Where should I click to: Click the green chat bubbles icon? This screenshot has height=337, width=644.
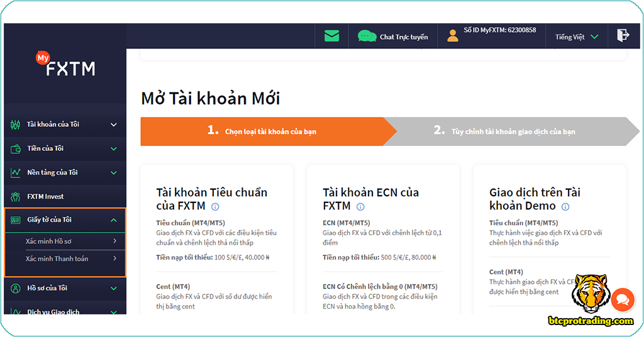pos(367,36)
